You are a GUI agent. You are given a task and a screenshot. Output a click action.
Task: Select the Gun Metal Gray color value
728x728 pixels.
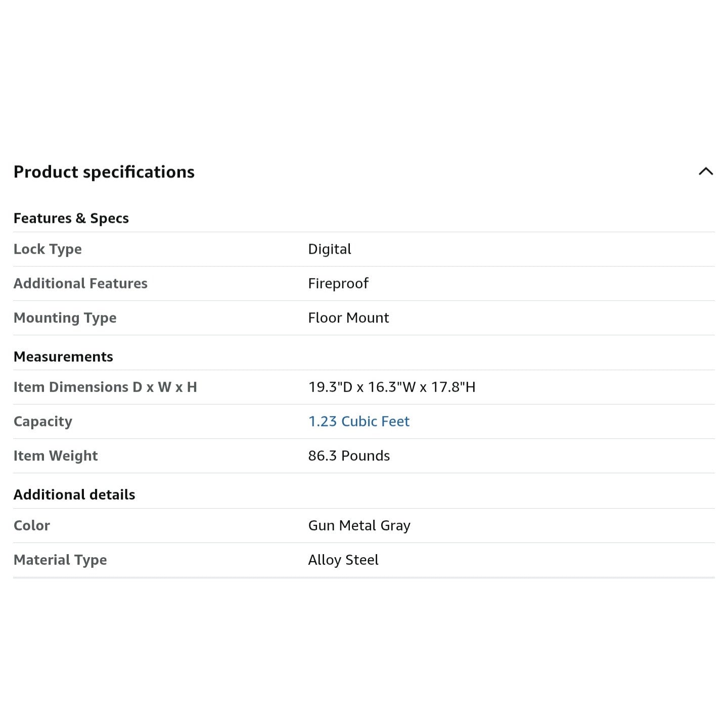tap(359, 526)
